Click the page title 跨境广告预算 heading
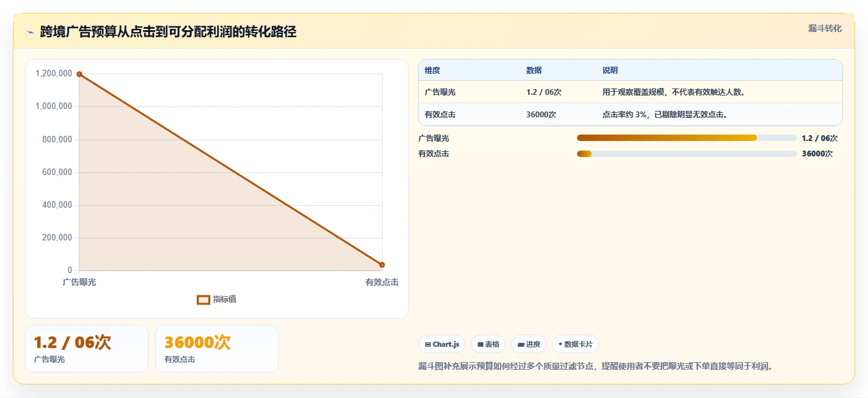 point(168,32)
